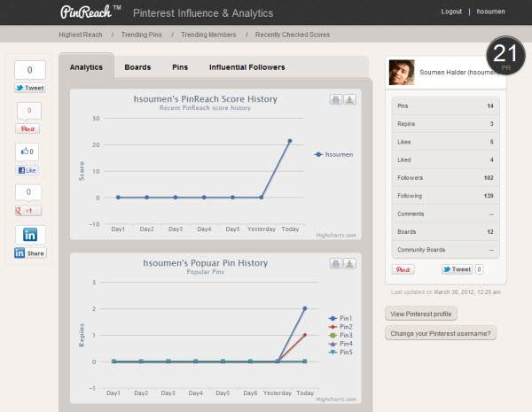The image size is (532, 412).
Task: Click the hsoumen's PinReach Score History title
Action: click(x=206, y=99)
